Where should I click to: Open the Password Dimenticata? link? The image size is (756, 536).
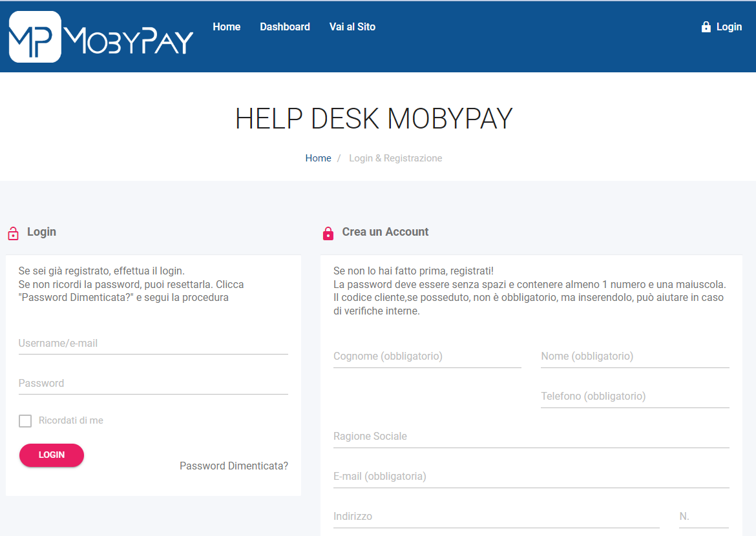coord(234,466)
